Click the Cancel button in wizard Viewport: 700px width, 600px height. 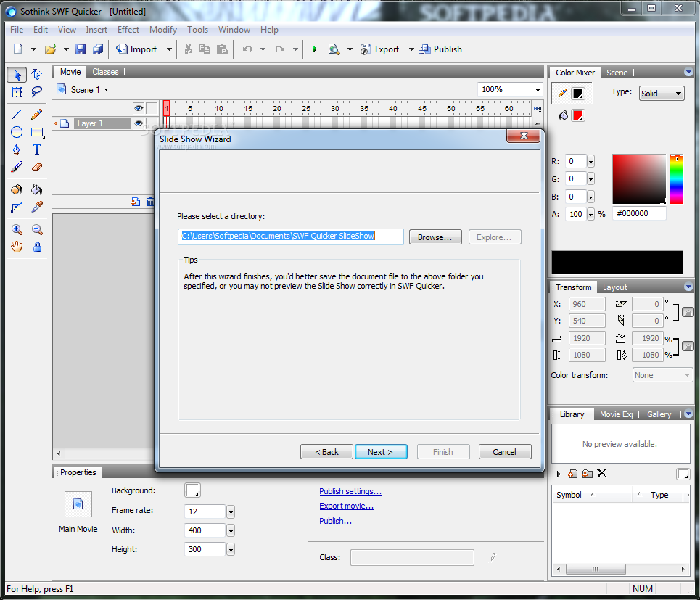pos(504,452)
